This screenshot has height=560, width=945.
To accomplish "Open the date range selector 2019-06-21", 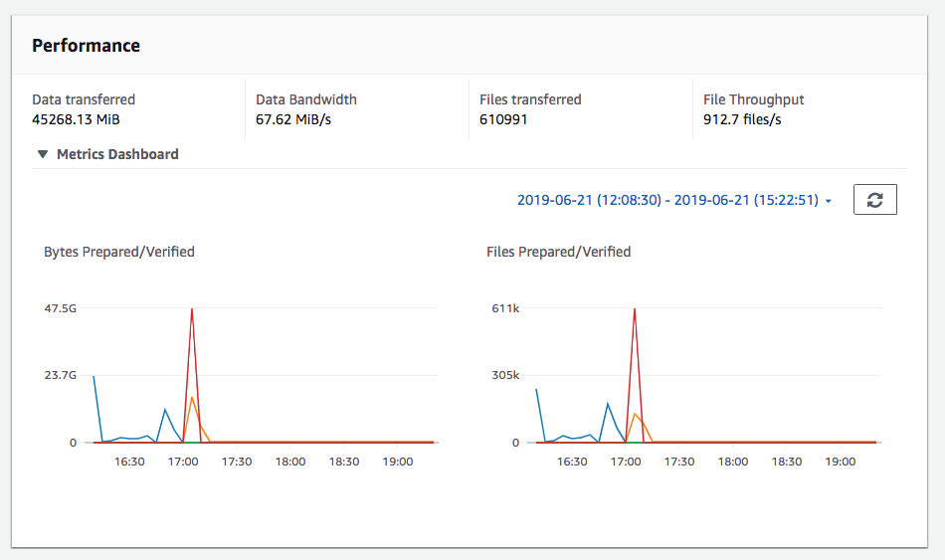I will point(666,200).
